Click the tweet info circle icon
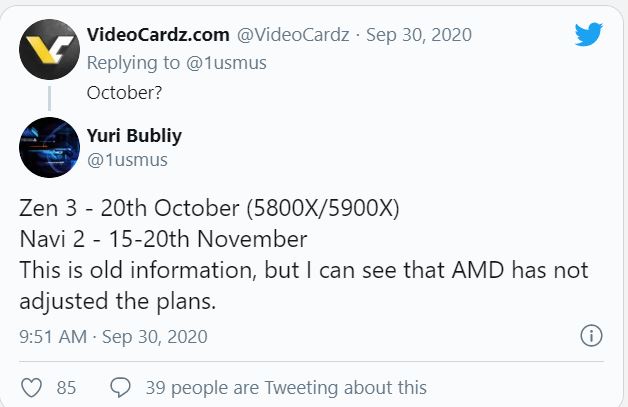This screenshot has height=407, width=628. [x=591, y=335]
